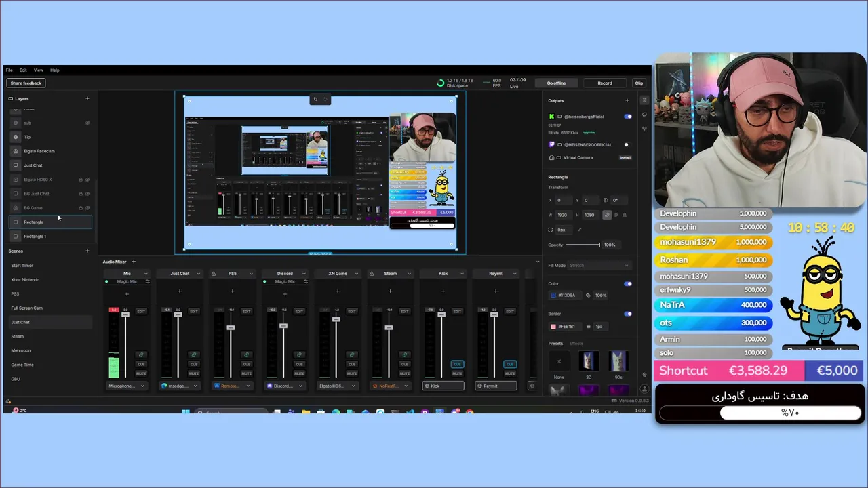Expand the Just Chat channel header dropdown

(199, 274)
